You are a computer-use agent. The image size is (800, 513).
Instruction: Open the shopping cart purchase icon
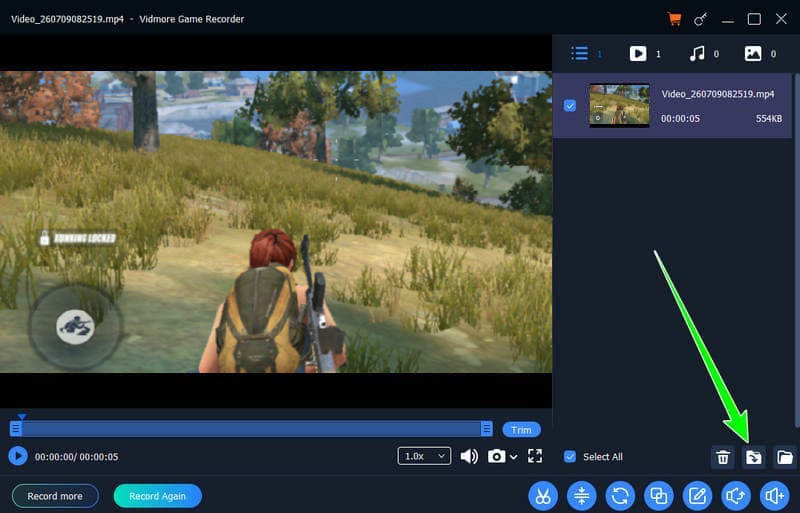pos(674,19)
